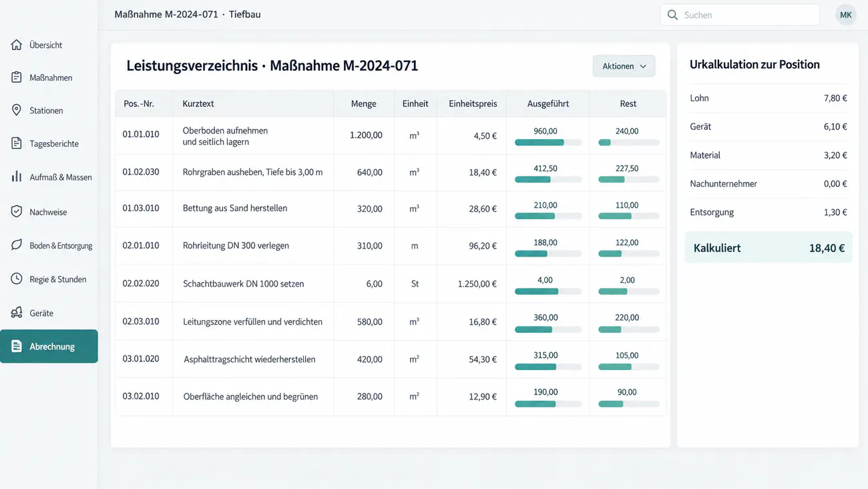The height and width of the screenshot is (489, 868).
Task: Open the Übersicht menu label
Action: 46,45
